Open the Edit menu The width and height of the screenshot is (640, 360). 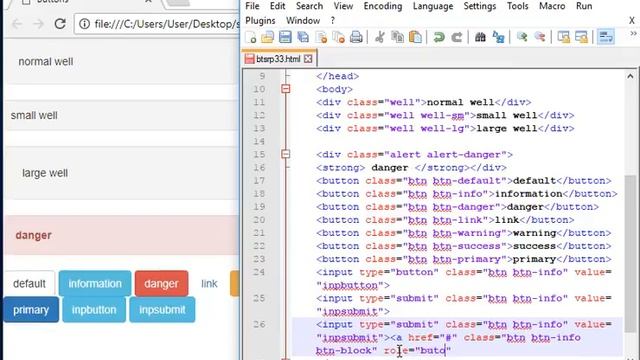click(278, 6)
